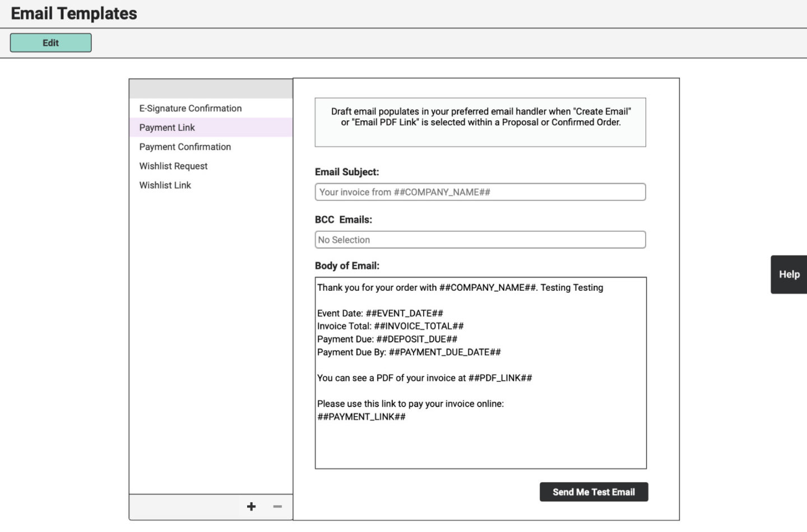The height and width of the screenshot is (532, 807).
Task: Select the ##PAYMENT_LINK## placeholder in the body
Action: tap(361, 417)
